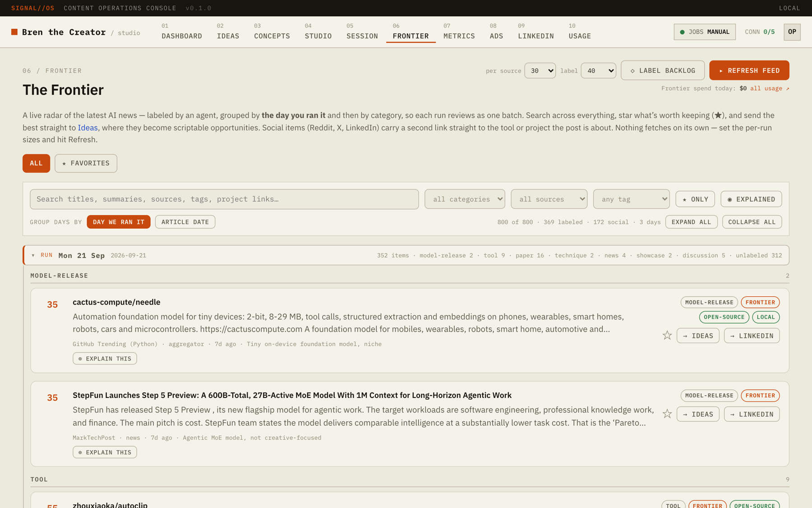Open the all sources filter

[x=549, y=199]
